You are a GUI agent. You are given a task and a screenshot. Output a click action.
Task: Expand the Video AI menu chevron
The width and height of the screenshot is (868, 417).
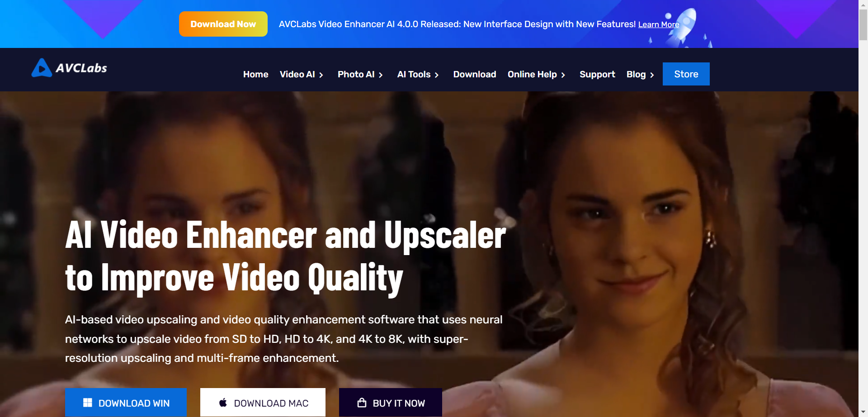point(322,75)
